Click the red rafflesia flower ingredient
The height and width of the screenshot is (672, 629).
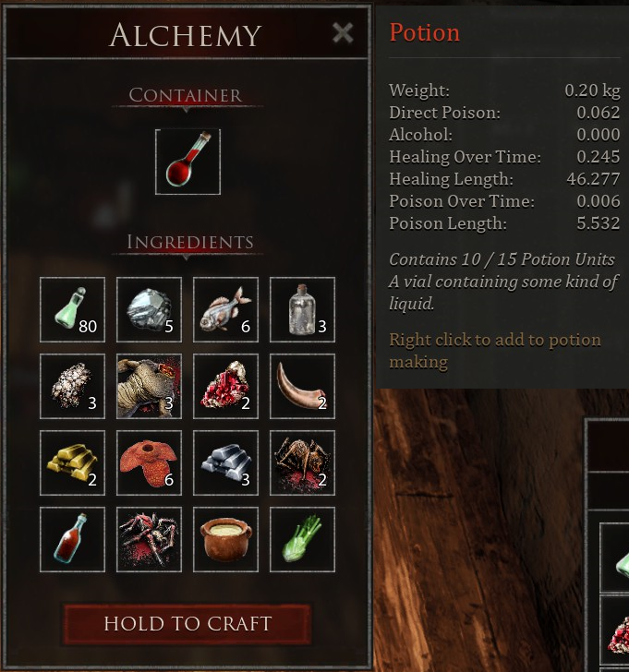(149, 462)
